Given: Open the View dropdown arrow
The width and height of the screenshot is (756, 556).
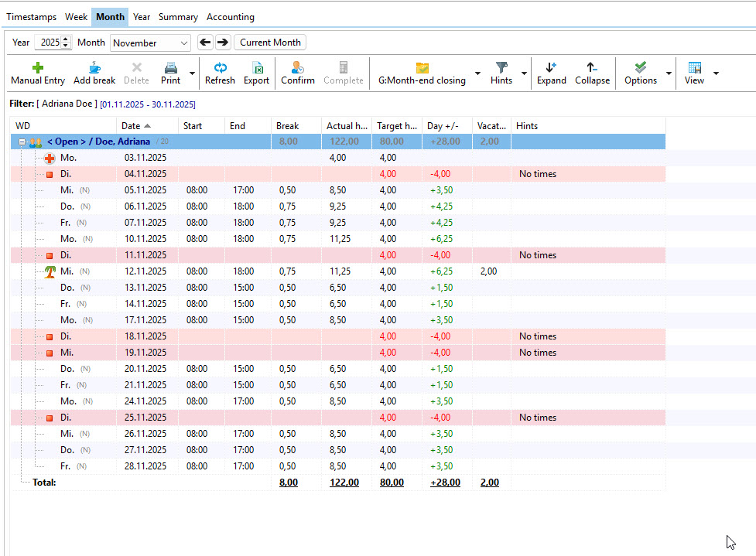Looking at the screenshot, I should tap(716, 73).
